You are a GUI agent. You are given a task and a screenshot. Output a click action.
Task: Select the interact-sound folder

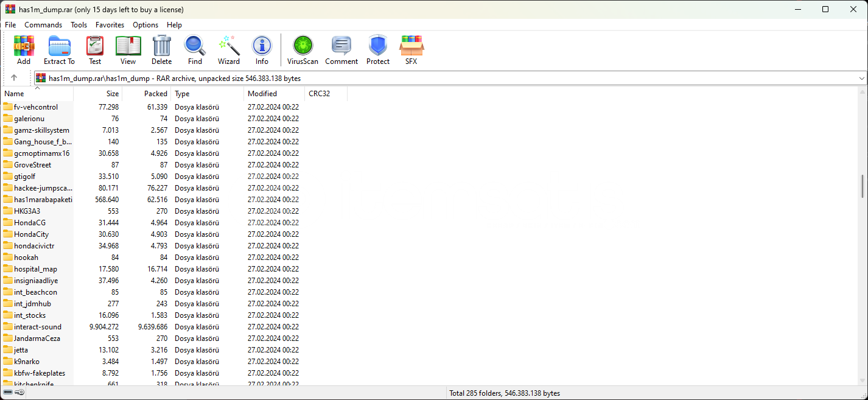(38, 327)
